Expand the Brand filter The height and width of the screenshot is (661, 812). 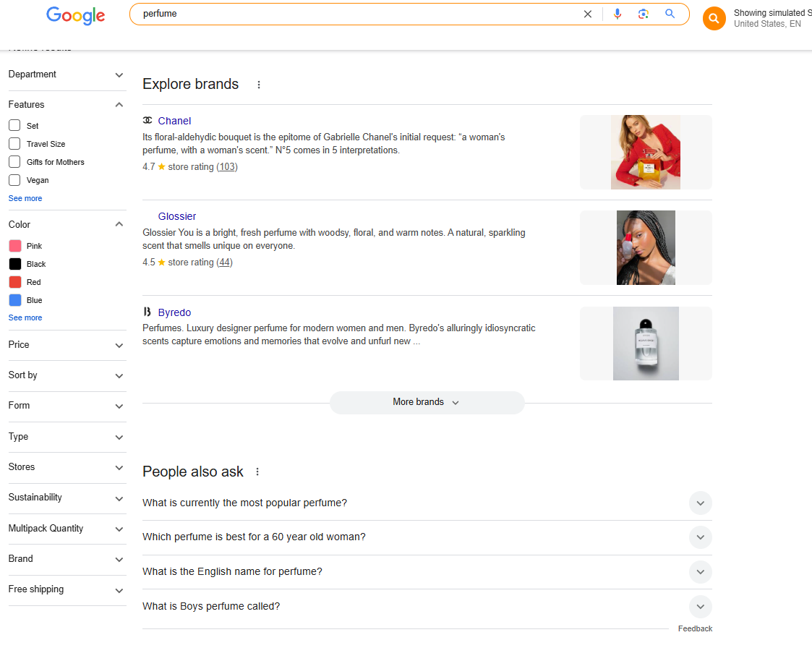tap(67, 559)
